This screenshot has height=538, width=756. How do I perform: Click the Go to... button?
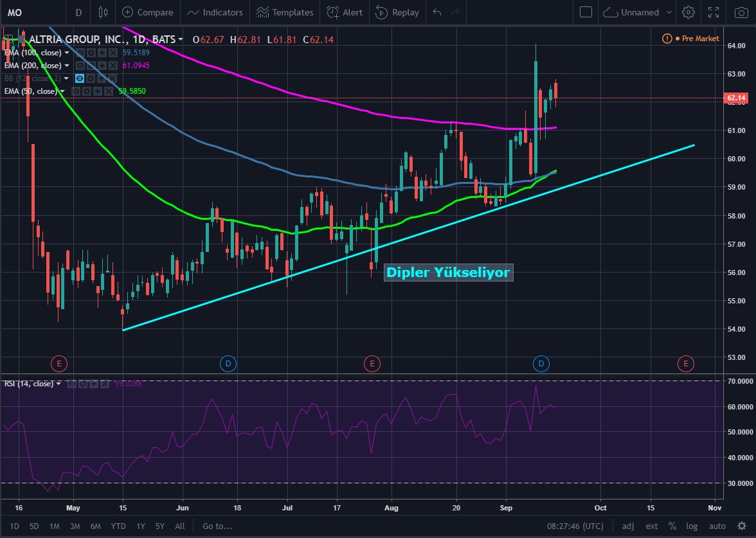click(217, 526)
